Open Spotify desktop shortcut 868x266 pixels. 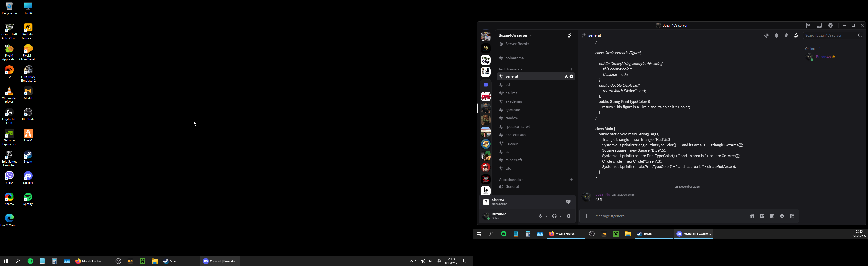tap(28, 199)
